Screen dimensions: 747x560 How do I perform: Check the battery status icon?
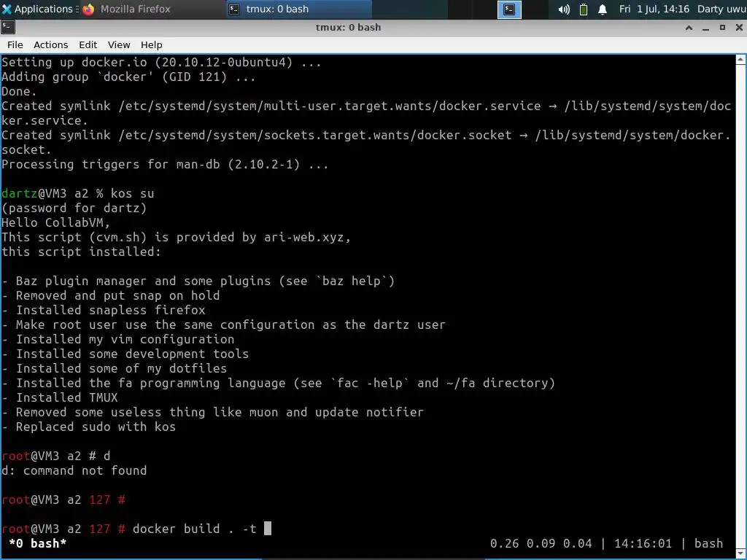[583, 9]
